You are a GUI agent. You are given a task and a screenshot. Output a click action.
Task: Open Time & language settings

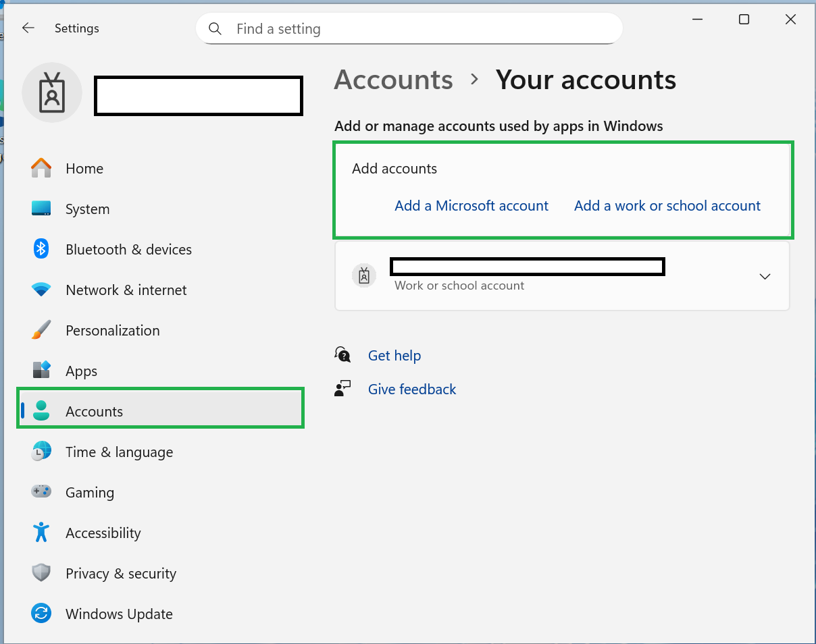[161, 452]
